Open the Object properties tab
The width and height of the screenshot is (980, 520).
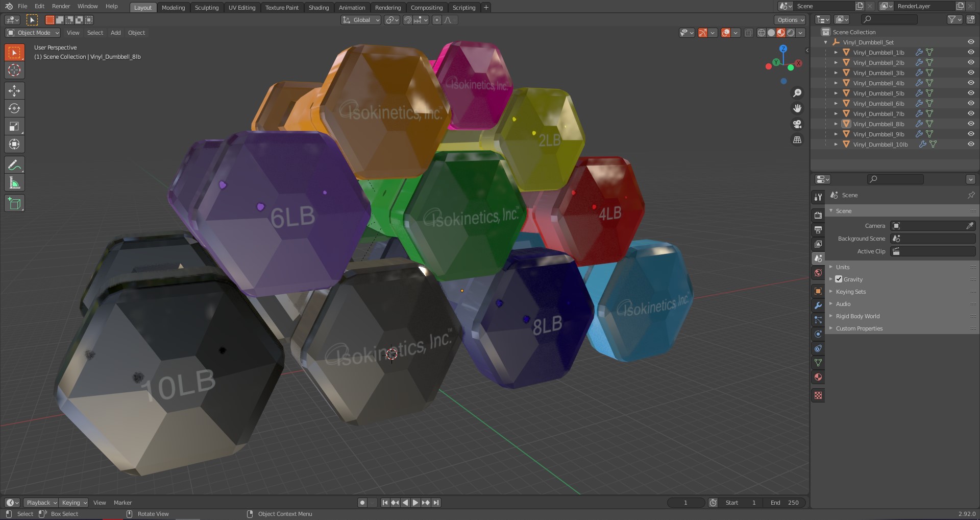click(x=818, y=291)
